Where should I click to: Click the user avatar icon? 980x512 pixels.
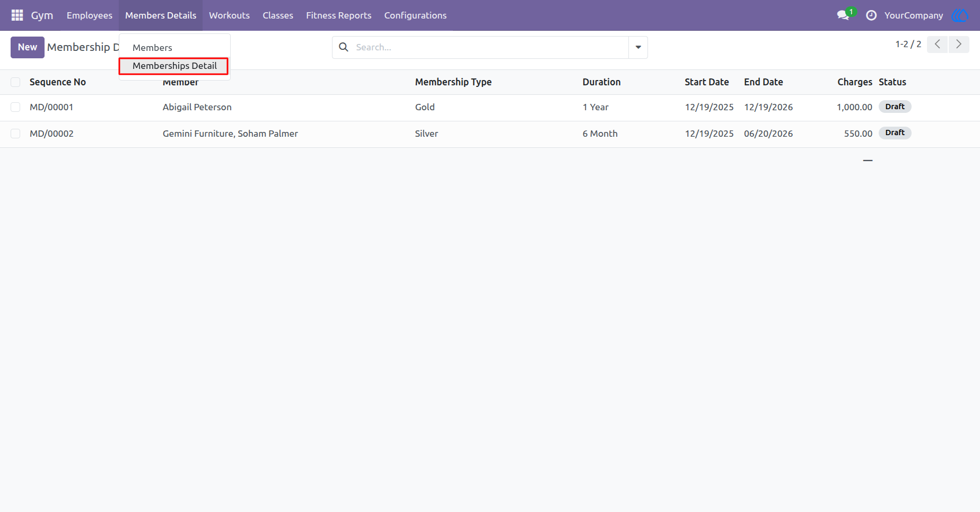point(960,15)
